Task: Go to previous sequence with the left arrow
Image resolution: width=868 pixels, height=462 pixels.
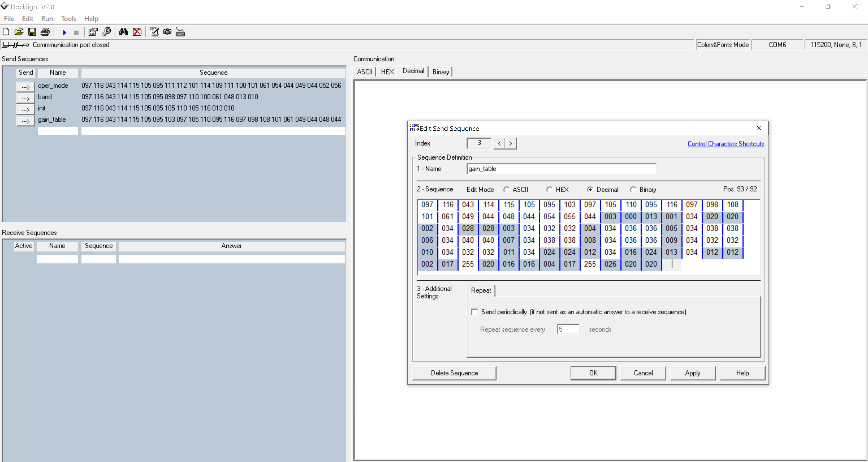Action: pos(499,143)
